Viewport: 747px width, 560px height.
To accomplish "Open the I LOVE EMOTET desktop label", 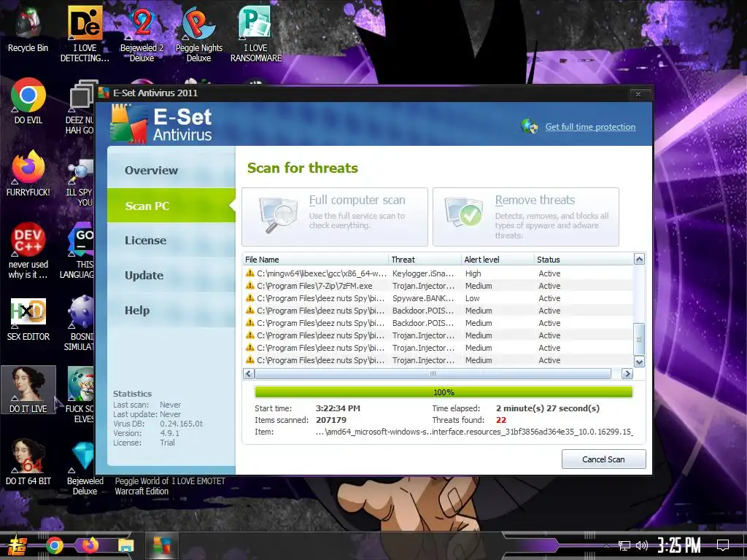I will point(198,481).
